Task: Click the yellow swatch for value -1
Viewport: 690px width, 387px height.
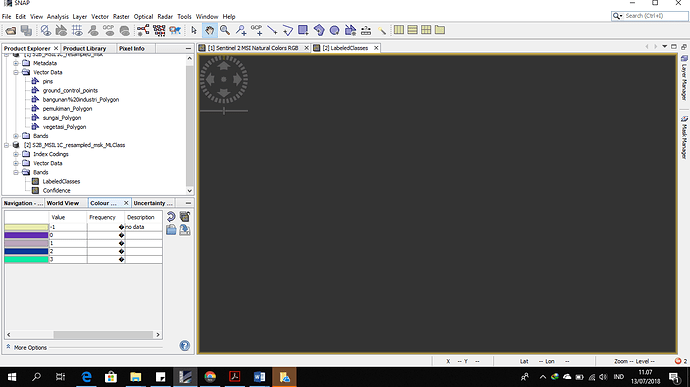Action: coord(26,227)
